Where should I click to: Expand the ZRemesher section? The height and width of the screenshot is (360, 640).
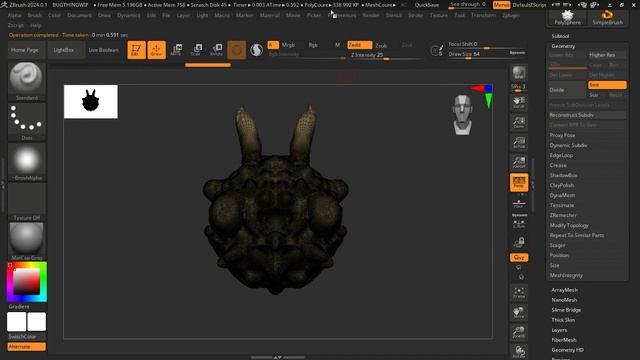(x=563, y=215)
